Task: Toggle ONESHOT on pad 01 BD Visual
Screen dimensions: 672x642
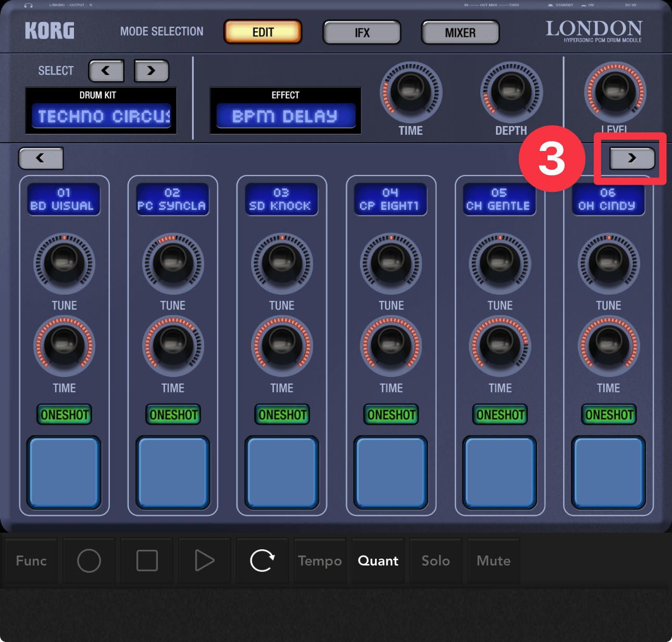Action: (64, 414)
